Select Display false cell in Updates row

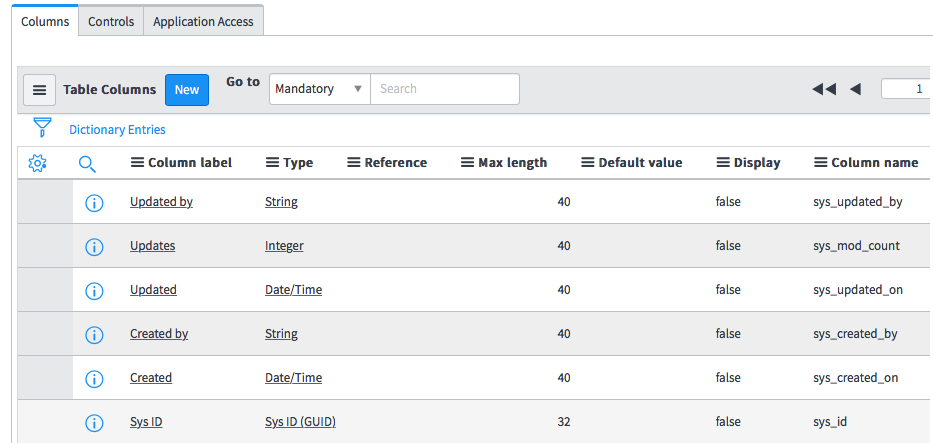point(728,246)
